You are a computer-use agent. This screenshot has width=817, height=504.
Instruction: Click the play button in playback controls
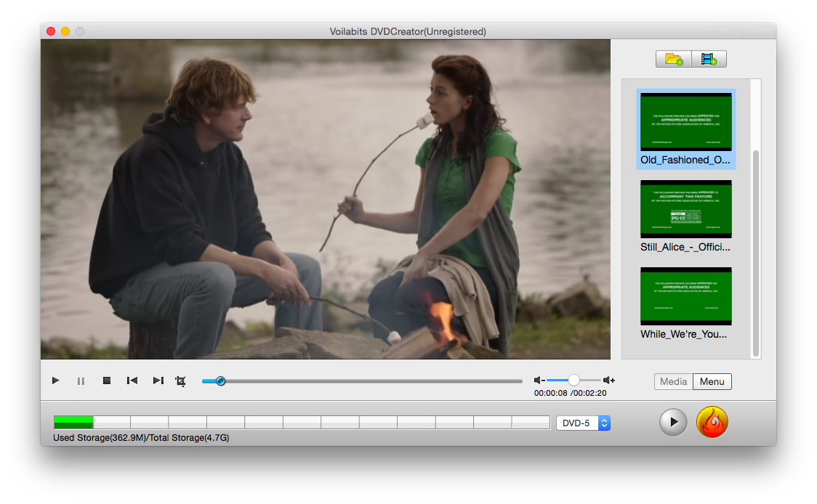pos(56,381)
